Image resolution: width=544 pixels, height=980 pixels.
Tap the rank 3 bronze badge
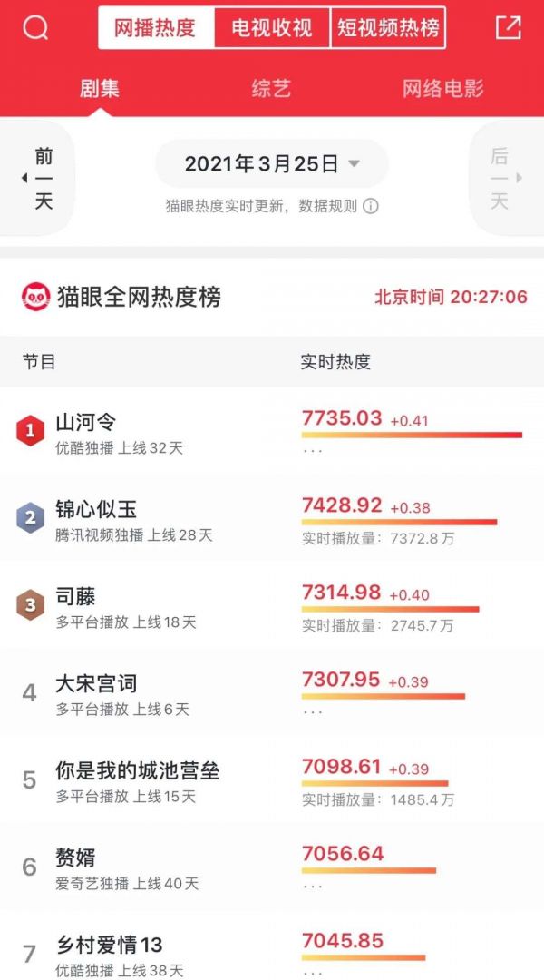click(x=30, y=605)
